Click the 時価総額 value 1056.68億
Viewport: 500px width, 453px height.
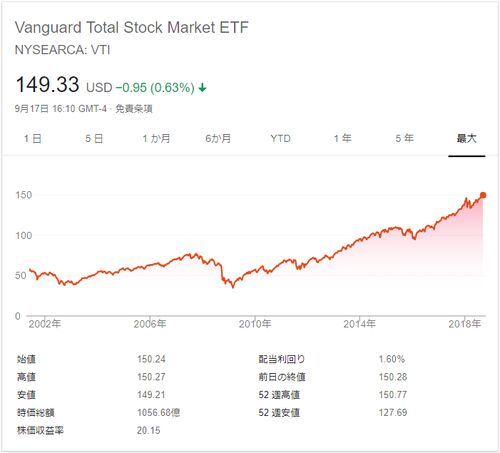pyautogui.click(x=159, y=413)
